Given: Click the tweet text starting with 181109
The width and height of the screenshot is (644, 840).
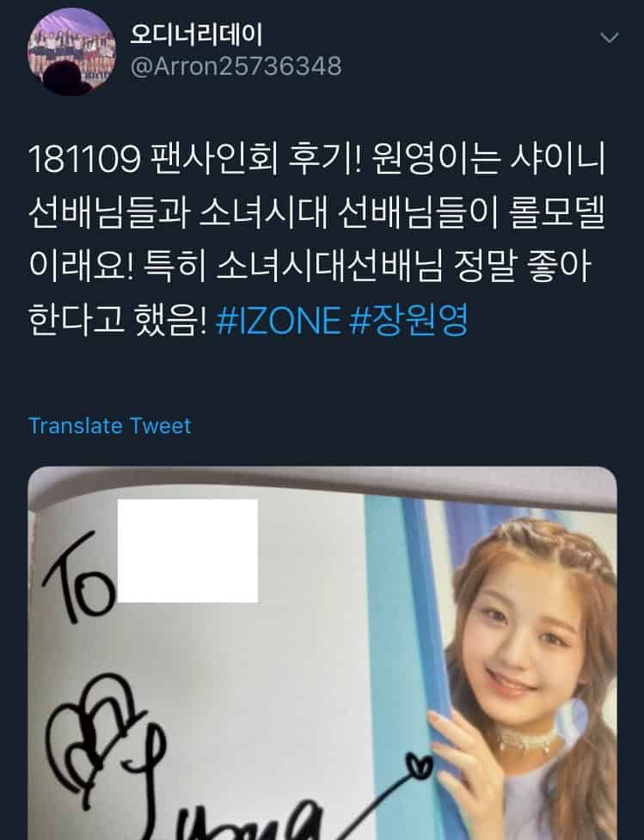Looking at the screenshot, I should [x=317, y=239].
